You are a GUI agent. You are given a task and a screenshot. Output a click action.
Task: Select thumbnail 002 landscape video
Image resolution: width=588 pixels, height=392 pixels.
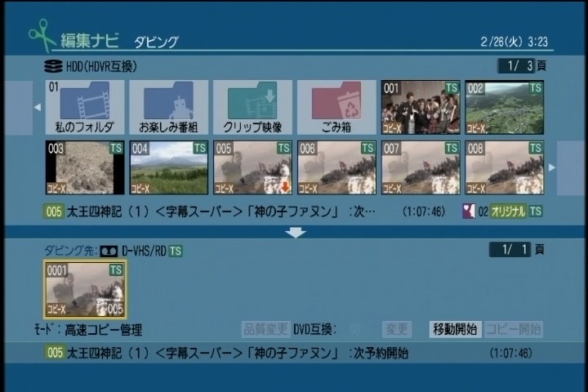(x=505, y=107)
